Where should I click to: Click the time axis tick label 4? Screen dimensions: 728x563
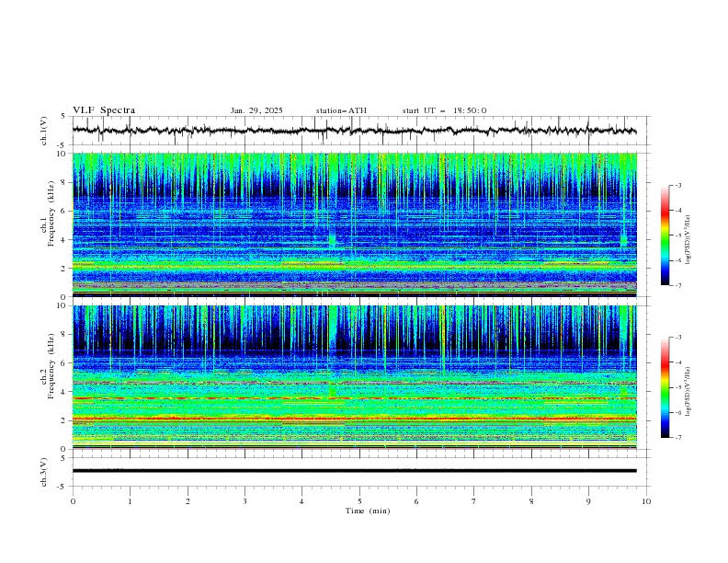tap(301, 501)
